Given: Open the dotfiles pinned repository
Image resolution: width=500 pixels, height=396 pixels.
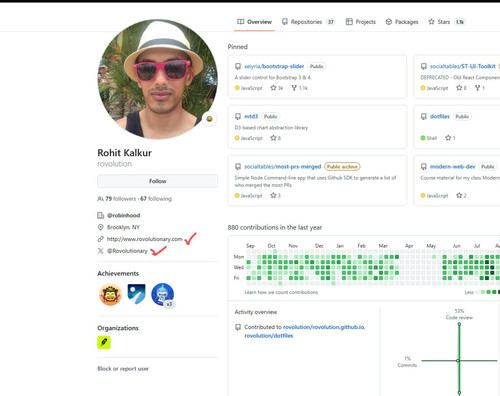Looking at the screenshot, I should click(x=440, y=116).
